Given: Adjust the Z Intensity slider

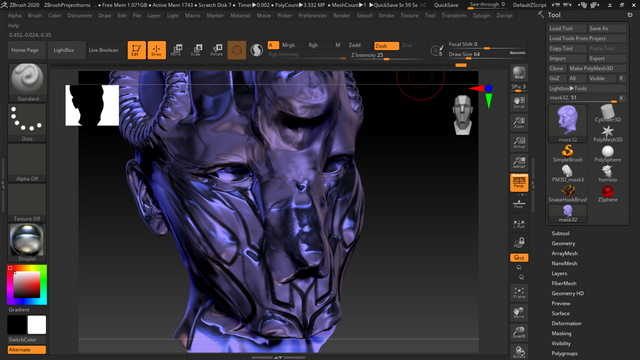Looking at the screenshot, I should (386, 56).
